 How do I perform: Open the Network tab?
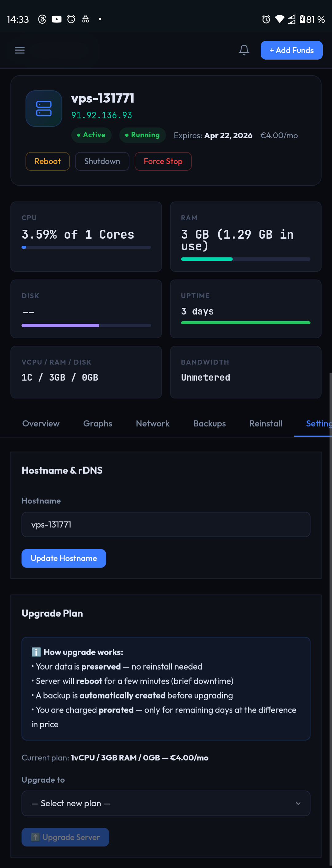coord(152,424)
